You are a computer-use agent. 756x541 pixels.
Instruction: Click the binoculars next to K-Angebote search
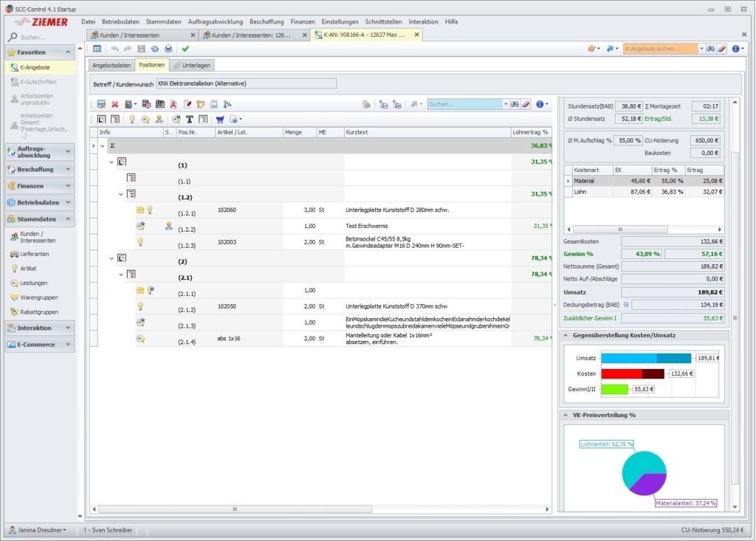click(710, 49)
